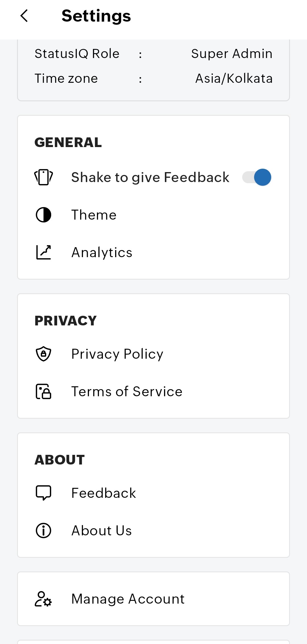Screen dimensions: 307x644
Task: Disable the Shake to give Feedback toggle
Action: coord(257,177)
